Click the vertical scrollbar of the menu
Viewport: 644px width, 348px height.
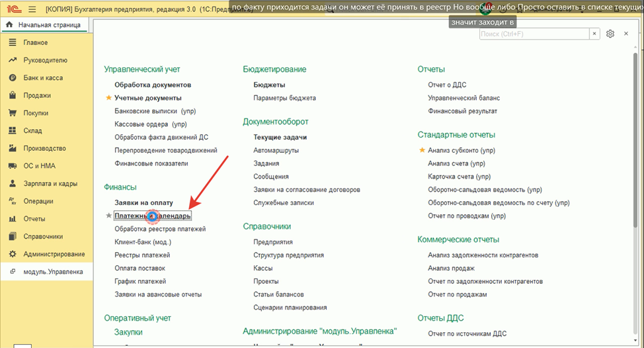click(x=635, y=140)
